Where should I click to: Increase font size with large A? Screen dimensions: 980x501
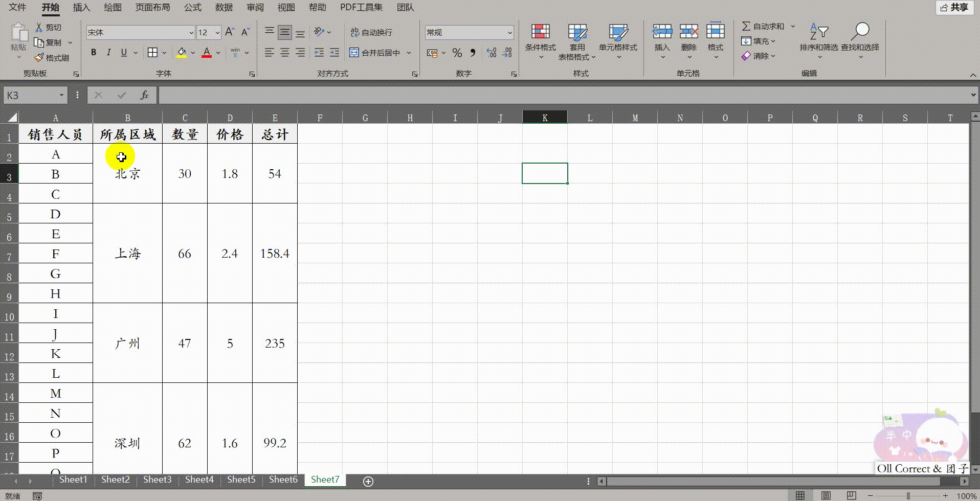click(x=230, y=32)
